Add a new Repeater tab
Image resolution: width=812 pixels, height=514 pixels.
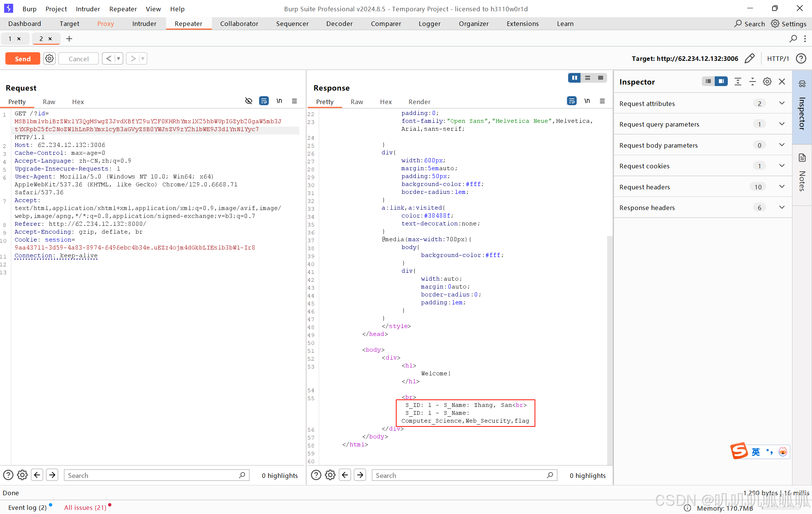point(69,39)
